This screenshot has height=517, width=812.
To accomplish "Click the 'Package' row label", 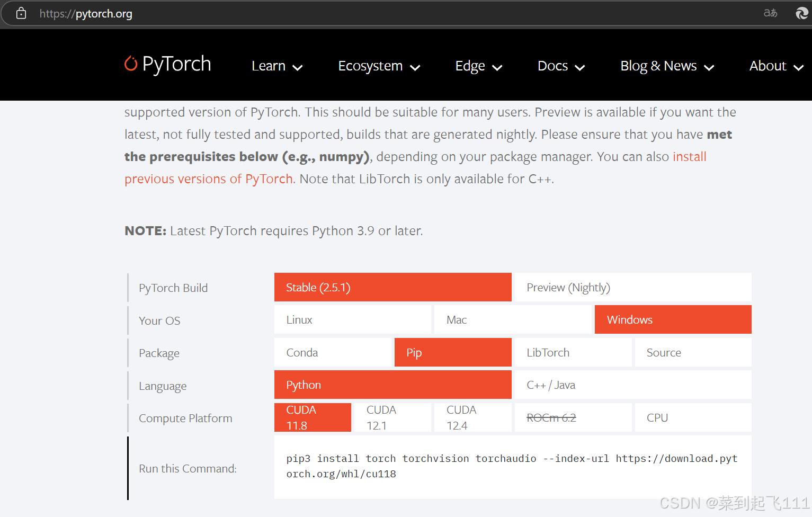I will 159,353.
